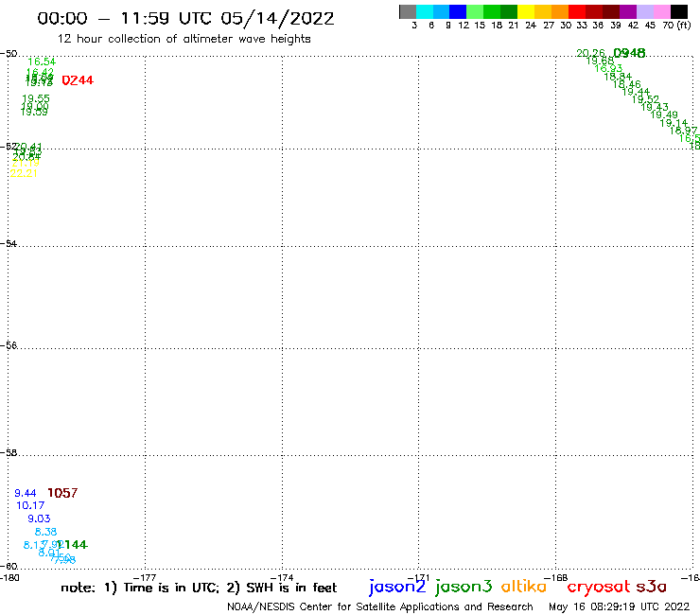This screenshot has width=700, height=615.
Task: Click the wave height value '18.84'
Action: point(618,77)
